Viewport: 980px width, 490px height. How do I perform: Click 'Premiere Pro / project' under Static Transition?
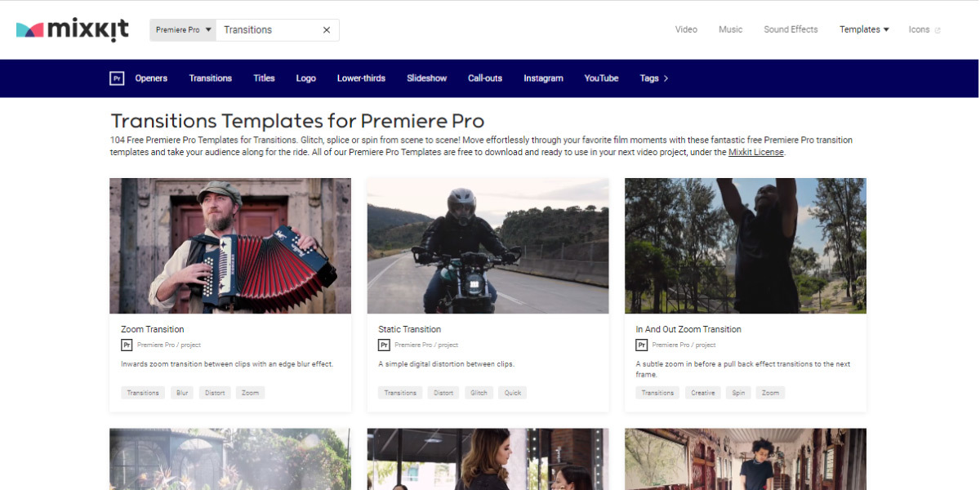pyautogui.click(x=426, y=345)
